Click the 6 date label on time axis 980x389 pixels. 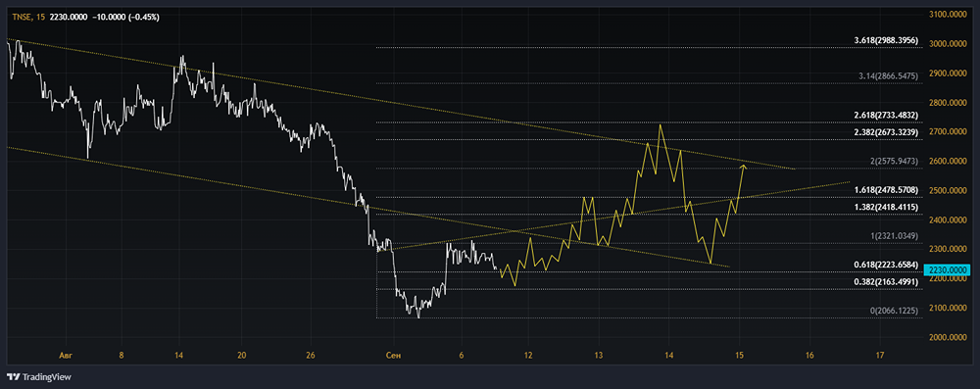[x=462, y=356]
